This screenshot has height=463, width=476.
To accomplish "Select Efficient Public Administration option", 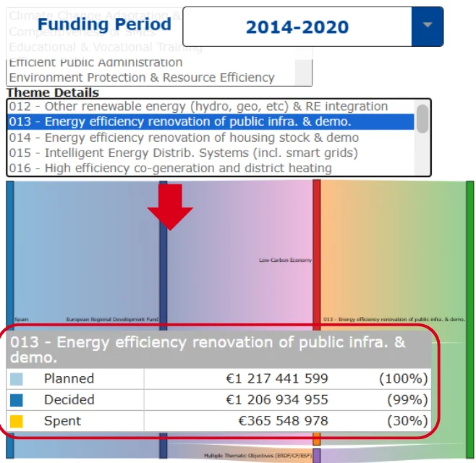I will click(95, 63).
